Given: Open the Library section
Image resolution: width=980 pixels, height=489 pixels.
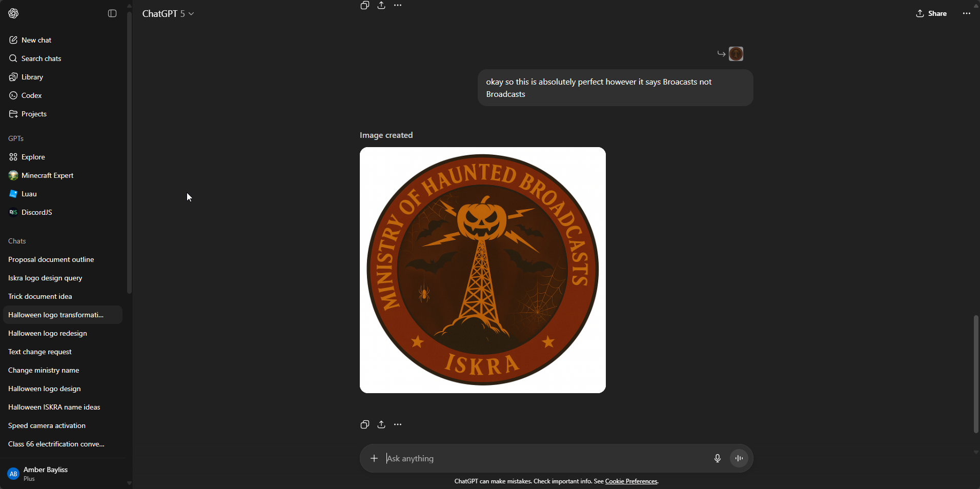Looking at the screenshot, I should click(x=32, y=77).
